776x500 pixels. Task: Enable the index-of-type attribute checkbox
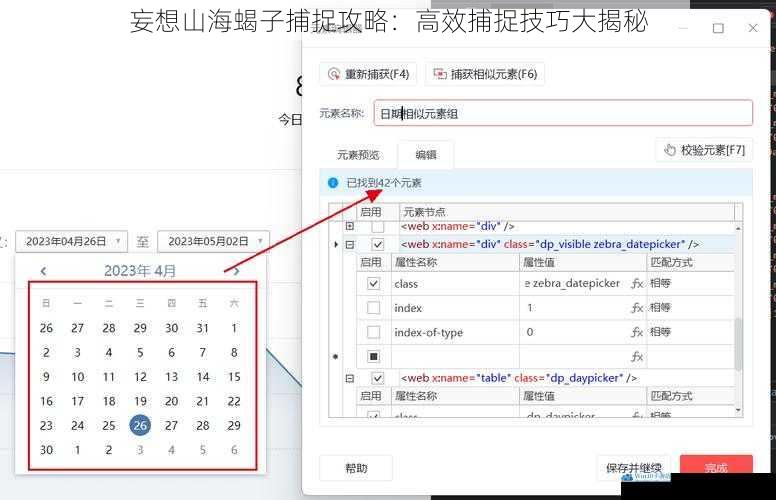[x=374, y=332]
